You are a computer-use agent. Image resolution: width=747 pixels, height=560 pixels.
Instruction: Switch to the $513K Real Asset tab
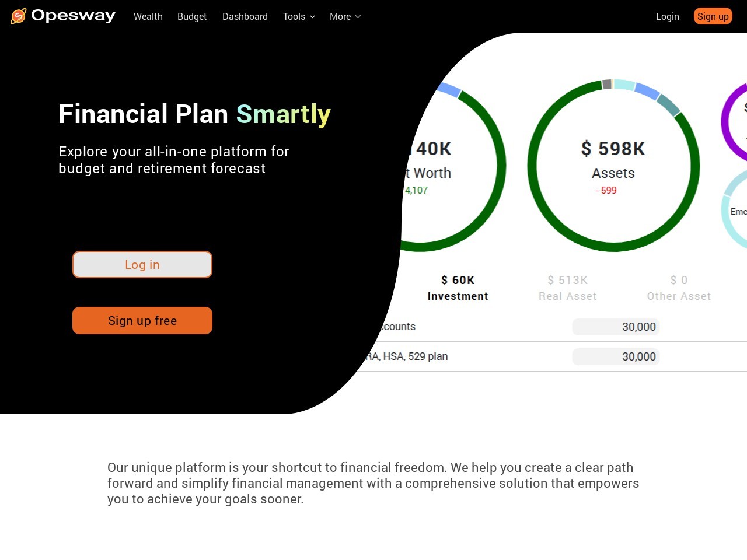568,288
